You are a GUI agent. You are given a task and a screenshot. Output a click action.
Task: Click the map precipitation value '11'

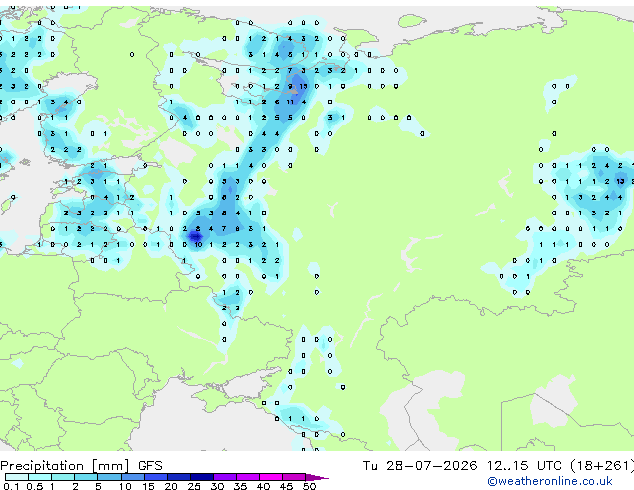pyautogui.click(x=290, y=102)
